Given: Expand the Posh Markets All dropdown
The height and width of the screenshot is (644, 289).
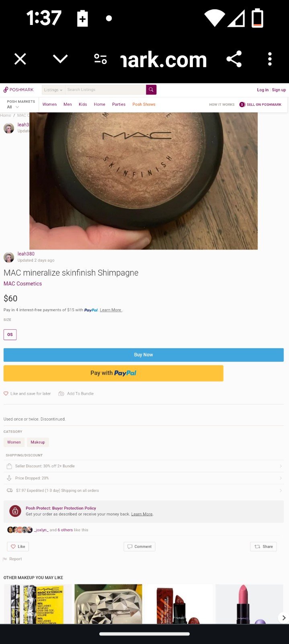Looking at the screenshot, I should click(x=13, y=107).
